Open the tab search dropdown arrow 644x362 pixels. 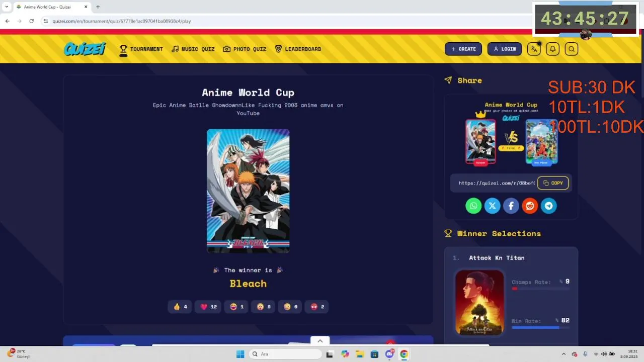pos(7,7)
